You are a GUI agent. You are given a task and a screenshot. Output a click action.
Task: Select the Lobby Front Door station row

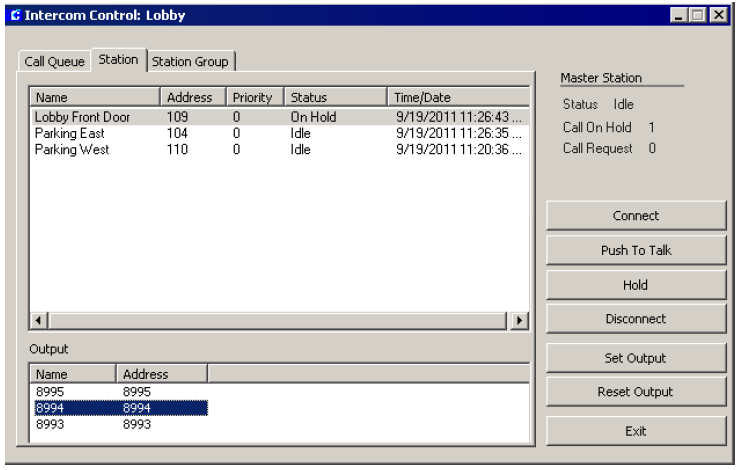(x=82, y=117)
